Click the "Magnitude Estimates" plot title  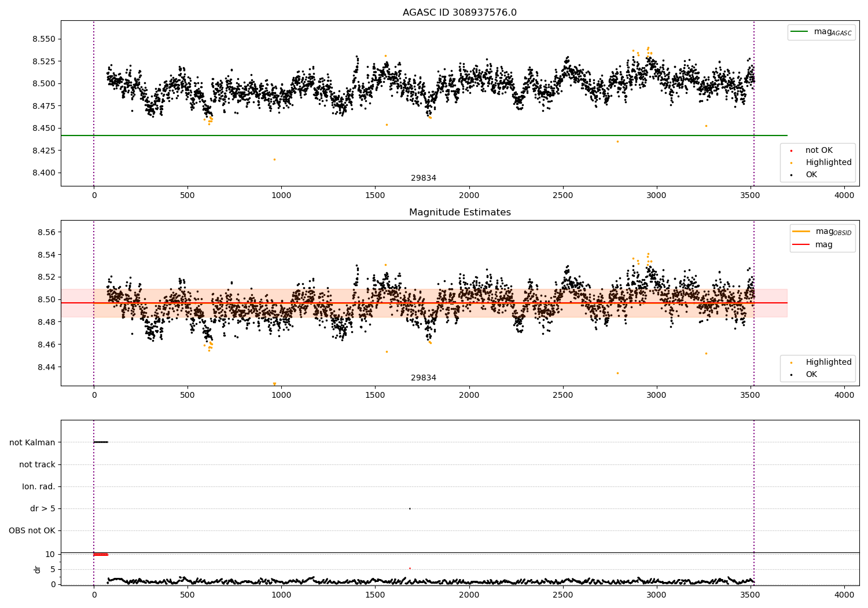pos(459,213)
